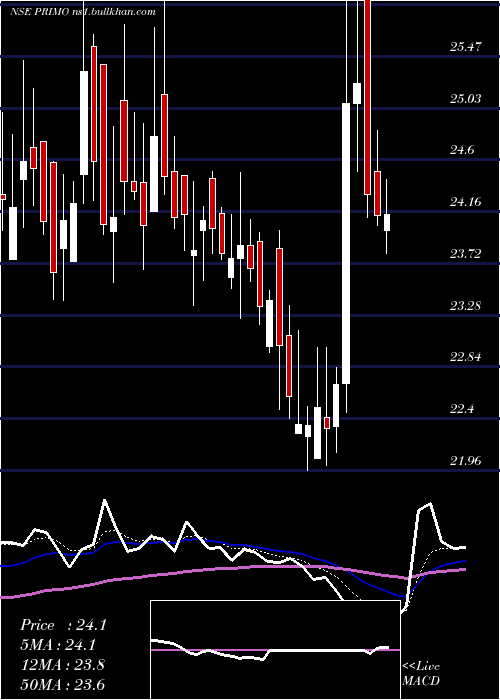Click the tall white breakout candlestick near 25.03
Screen dimensions: 500x700
click(346, 243)
